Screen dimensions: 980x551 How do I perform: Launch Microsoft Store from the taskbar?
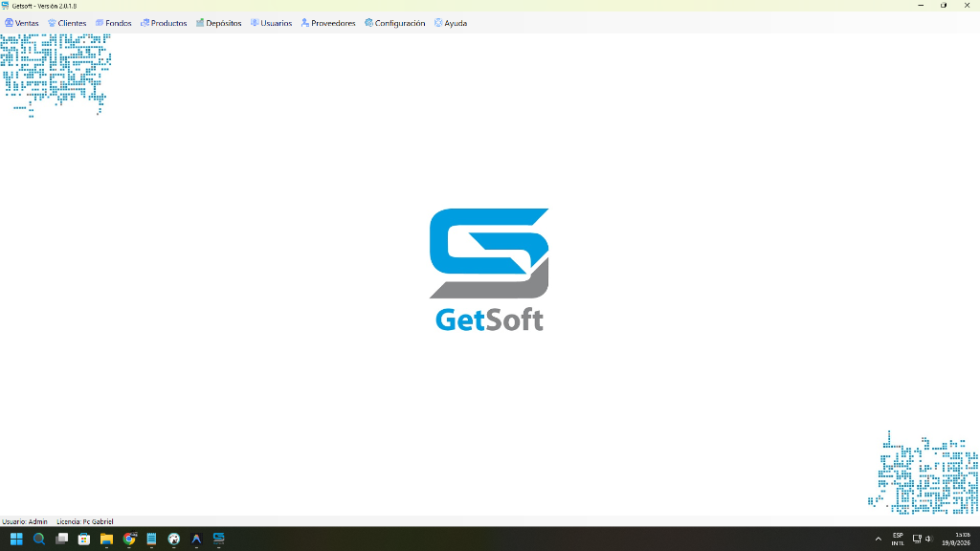click(84, 539)
